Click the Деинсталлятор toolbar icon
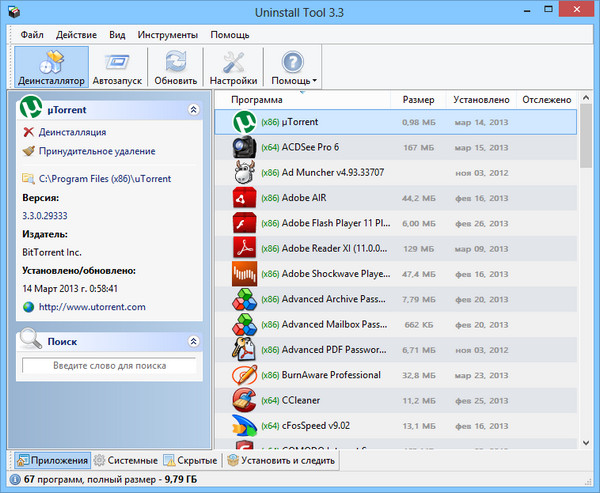 click(x=51, y=61)
